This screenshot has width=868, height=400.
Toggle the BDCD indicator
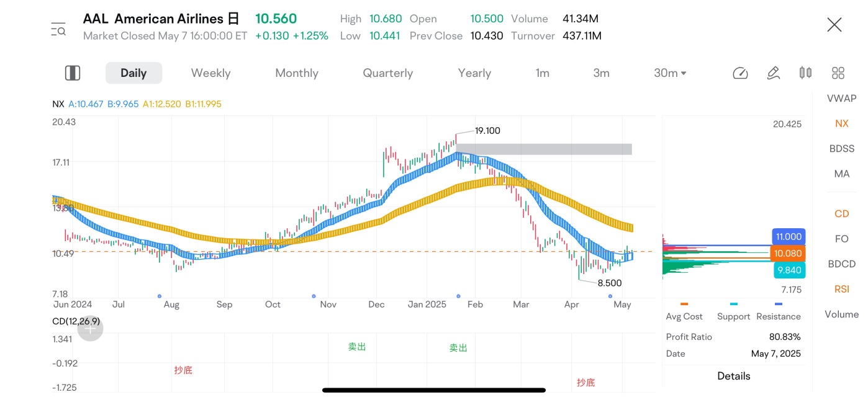click(x=842, y=264)
